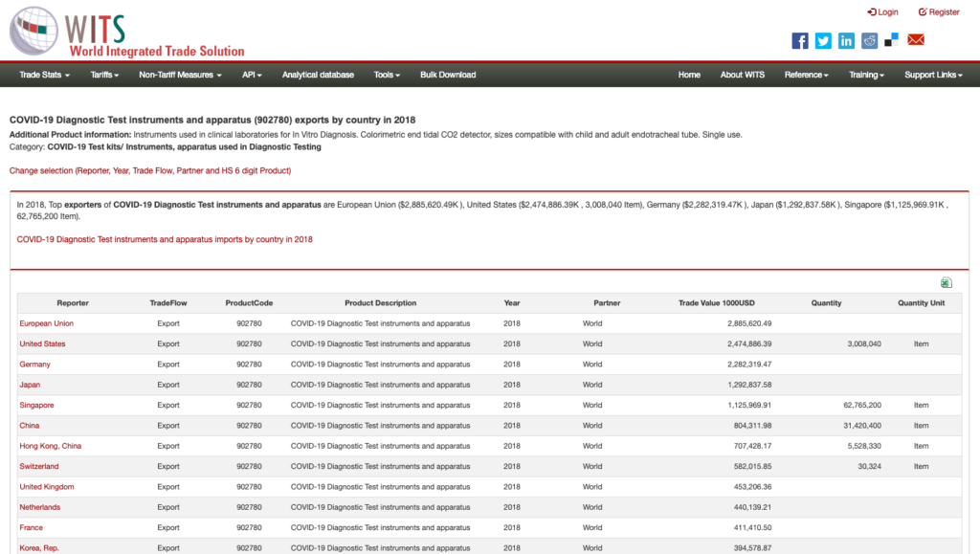Viewport: 980px width, 554px height.
Task: Click the Product Description column header
Action: (x=380, y=303)
